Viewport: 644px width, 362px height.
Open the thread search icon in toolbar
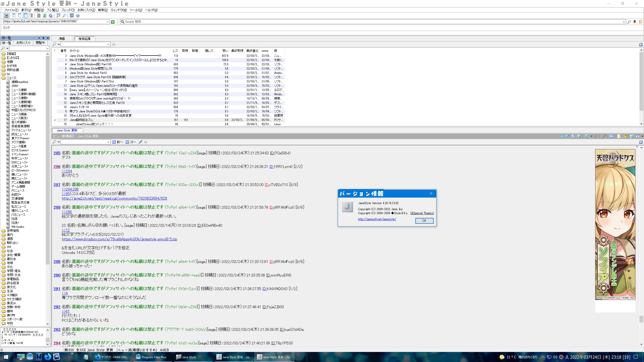(58, 16)
